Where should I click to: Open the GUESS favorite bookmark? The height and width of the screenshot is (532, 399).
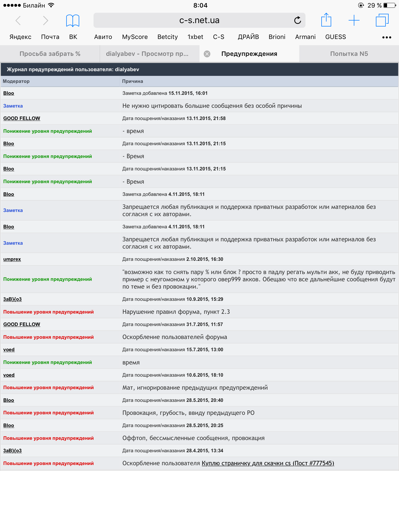pyautogui.click(x=335, y=37)
